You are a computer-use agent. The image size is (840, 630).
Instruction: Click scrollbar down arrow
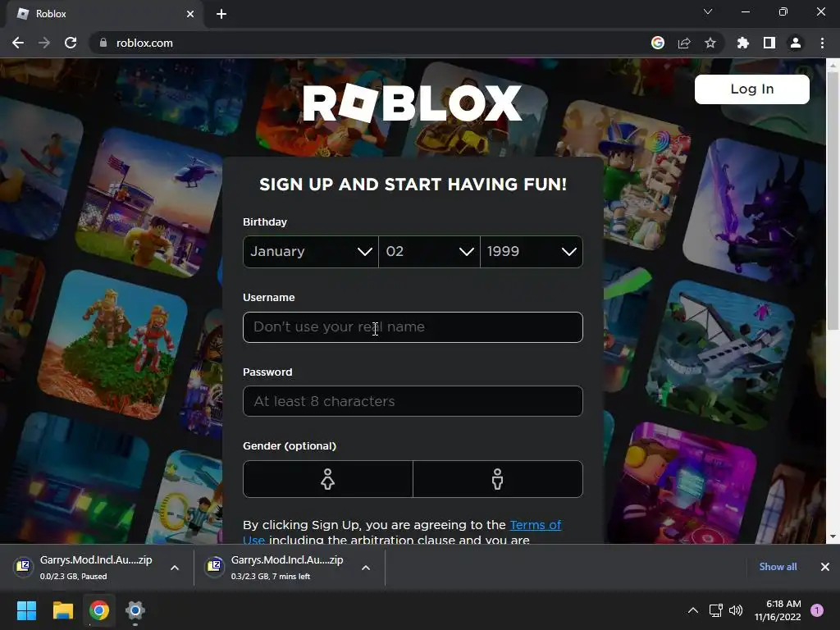click(833, 536)
